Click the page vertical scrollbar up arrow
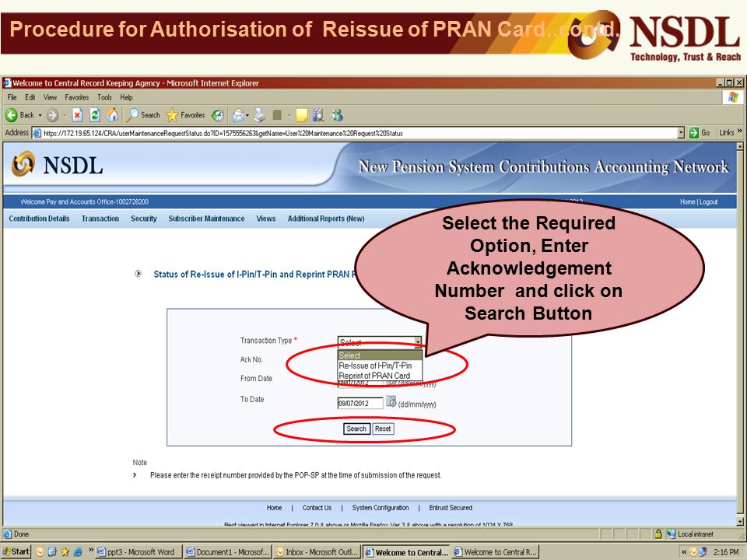 click(740, 147)
